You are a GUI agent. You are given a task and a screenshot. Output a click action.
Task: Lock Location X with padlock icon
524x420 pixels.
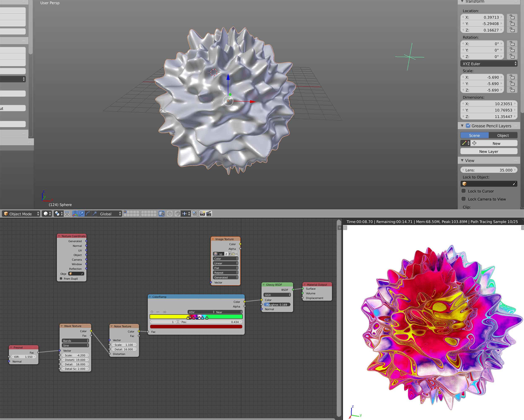pos(512,17)
